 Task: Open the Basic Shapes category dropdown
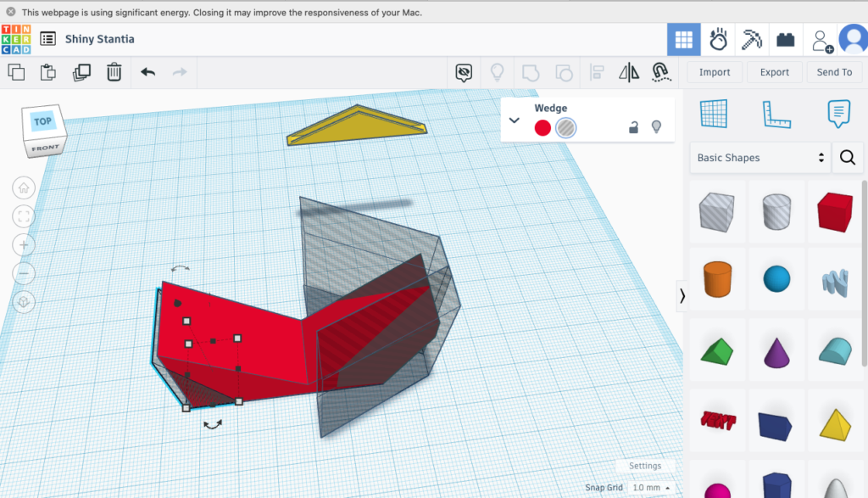click(759, 158)
